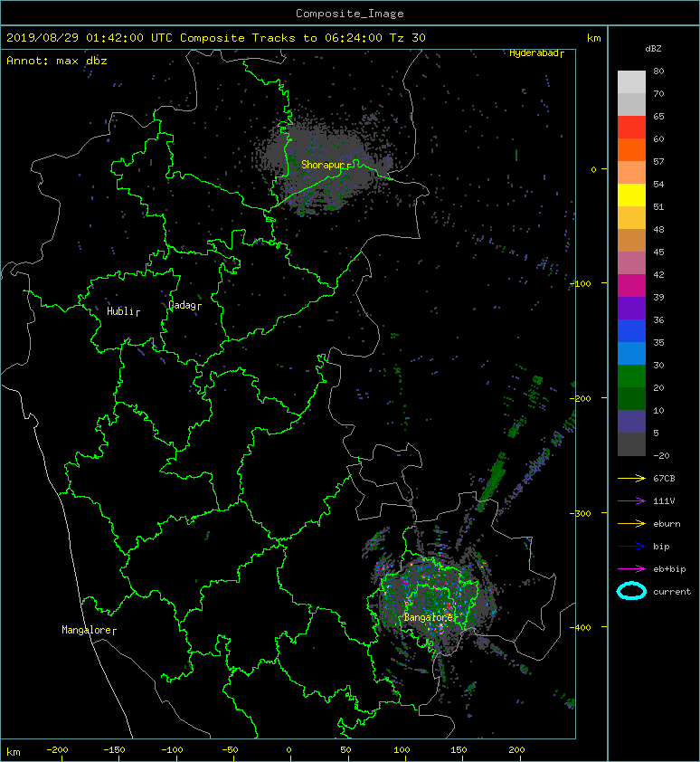The width and height of the screenshot is (700, 762).
Task: Select the bright yellow swatch between 54 and 51
Action: 631,195
